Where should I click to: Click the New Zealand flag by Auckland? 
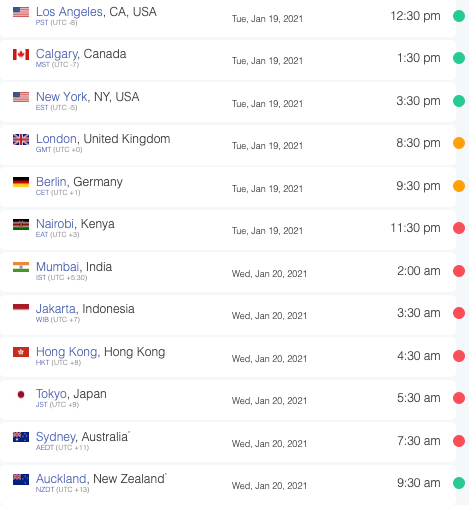(21, 479)
